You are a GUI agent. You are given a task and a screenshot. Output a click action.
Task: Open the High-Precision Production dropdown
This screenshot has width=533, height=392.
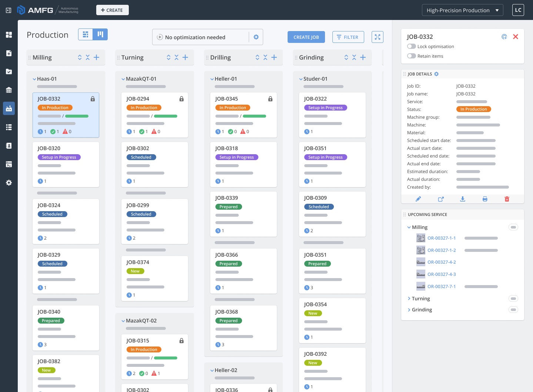(x=462, y=10)
